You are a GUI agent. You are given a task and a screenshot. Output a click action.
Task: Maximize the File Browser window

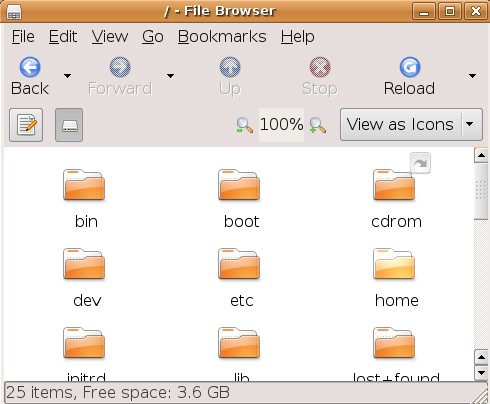pyautogui.click(x=450, y=11)
